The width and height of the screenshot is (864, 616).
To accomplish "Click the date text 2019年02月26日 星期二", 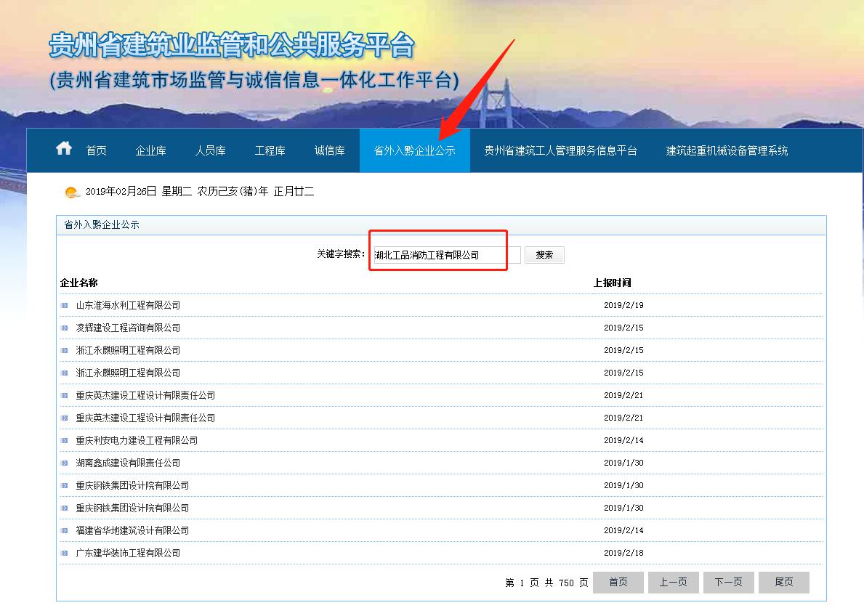I will click(x=139, y=192).
